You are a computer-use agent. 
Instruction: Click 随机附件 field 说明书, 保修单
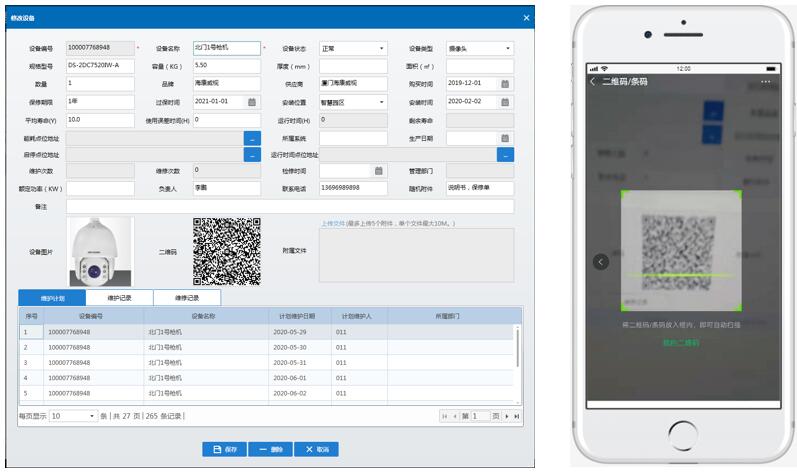coord(480,188)
